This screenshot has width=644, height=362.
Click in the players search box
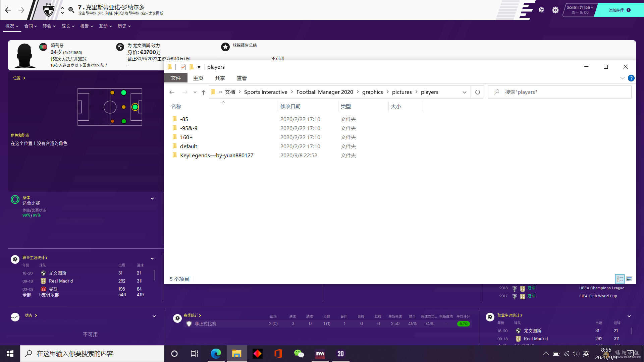tap(560, 92)
